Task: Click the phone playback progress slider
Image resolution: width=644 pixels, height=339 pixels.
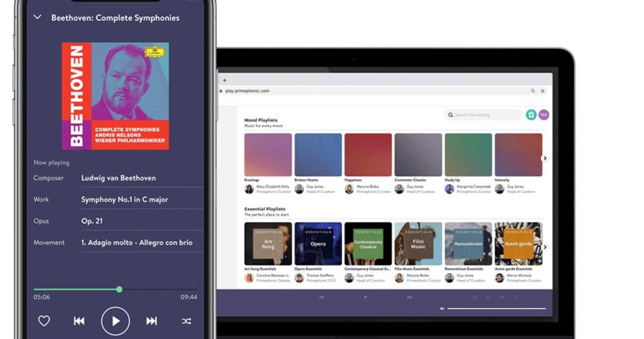Action: pyautogui.click(x=115, y=289)
